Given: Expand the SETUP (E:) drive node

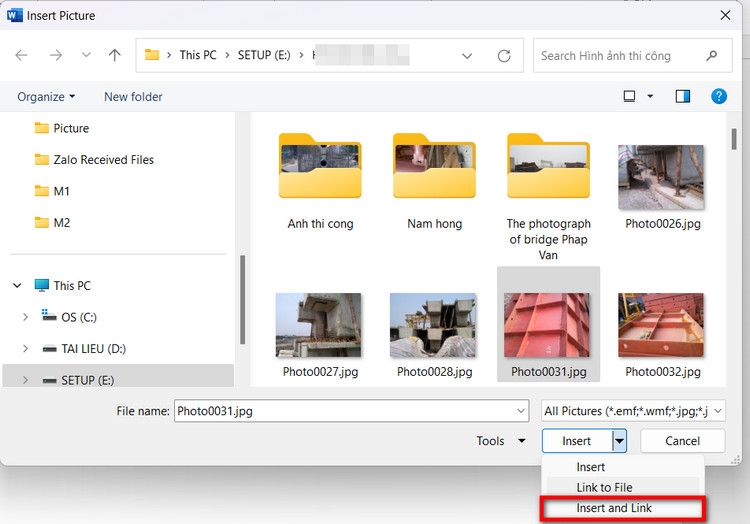Looking at the screenshot, I should 25,380.
